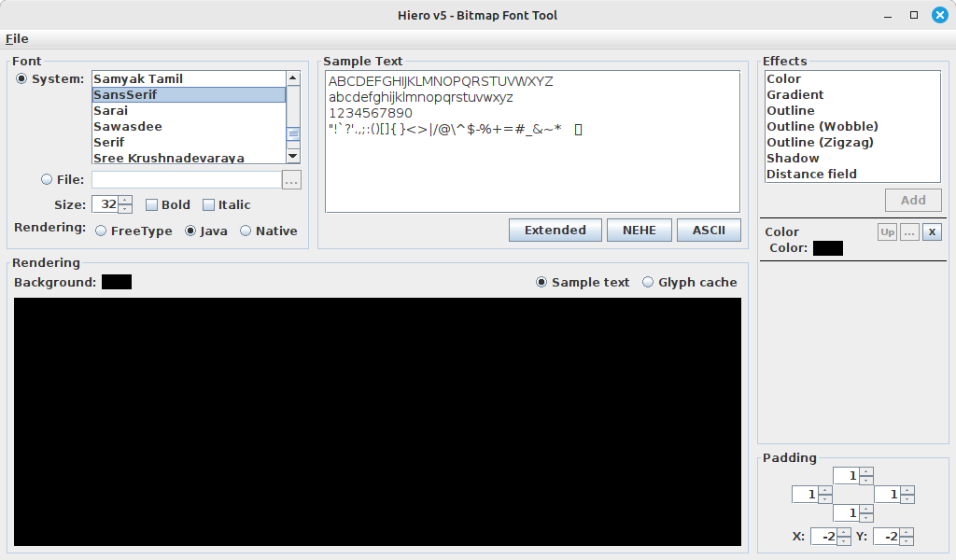Choose Sawasdee in the font list
This screenshot has width=956, height=560.
(x=189, y=126)
